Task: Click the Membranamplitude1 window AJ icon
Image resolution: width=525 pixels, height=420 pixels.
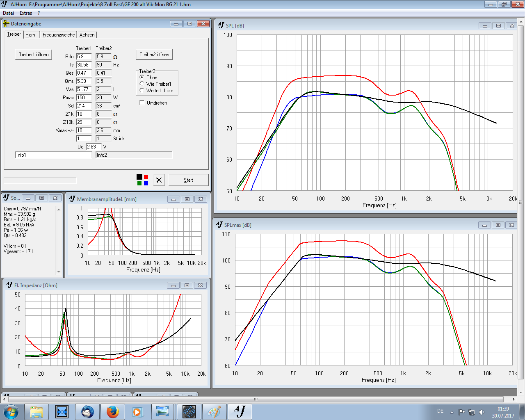Action: 72,199
